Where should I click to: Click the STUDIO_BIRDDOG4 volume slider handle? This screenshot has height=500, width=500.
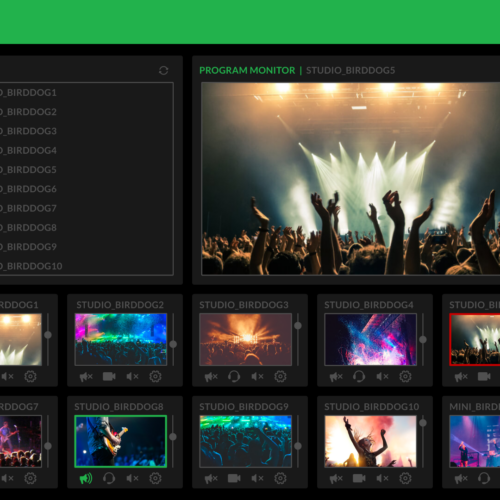[423, 339]
